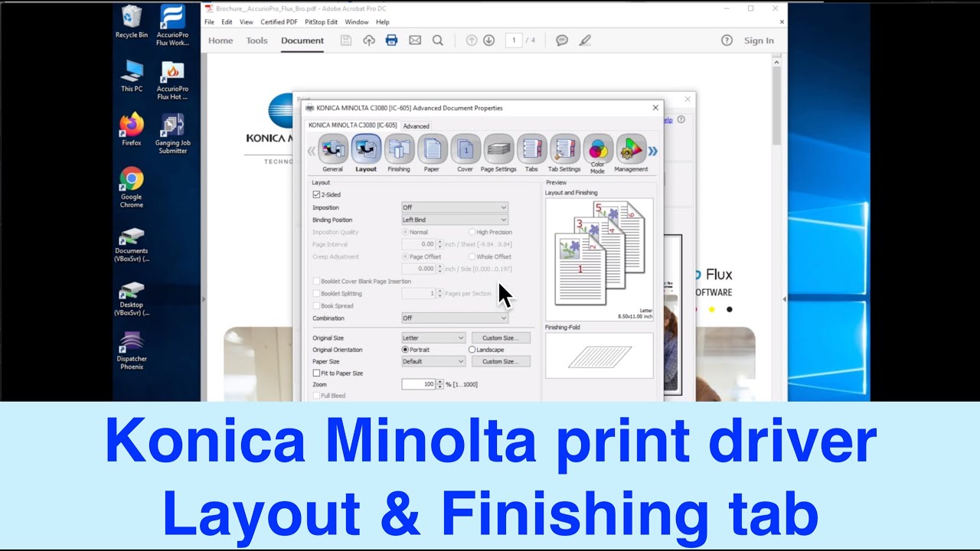Open the Edit menu in Acrobat
The width and height of the screenshot is (980, 551).
tap(227, 22)
